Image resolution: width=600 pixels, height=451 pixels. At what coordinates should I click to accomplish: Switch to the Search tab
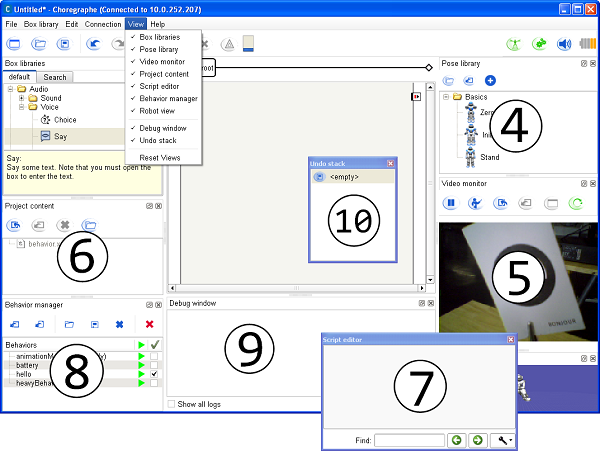pos(55,77)
